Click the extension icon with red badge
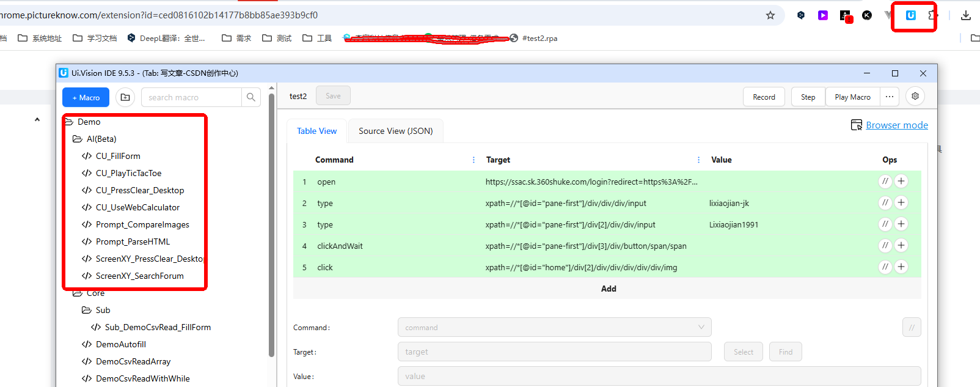Image resolution: width=980 pixels, height=387 pixels. click(x=846, y=16)
